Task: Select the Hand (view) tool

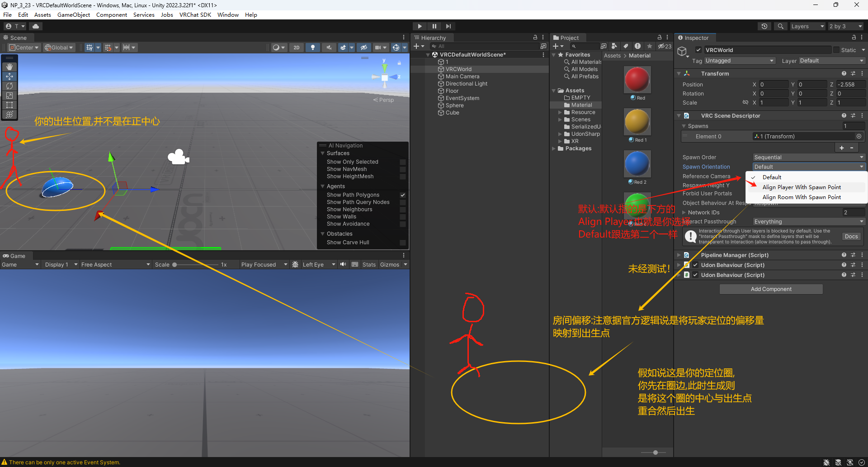Action: pos(9,67)
